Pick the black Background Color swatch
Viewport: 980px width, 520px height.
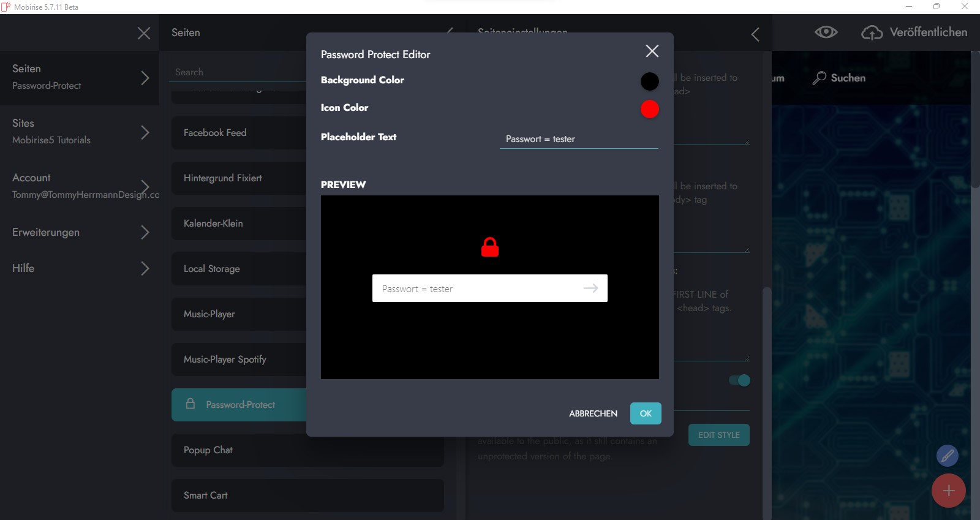pos(649,81)
